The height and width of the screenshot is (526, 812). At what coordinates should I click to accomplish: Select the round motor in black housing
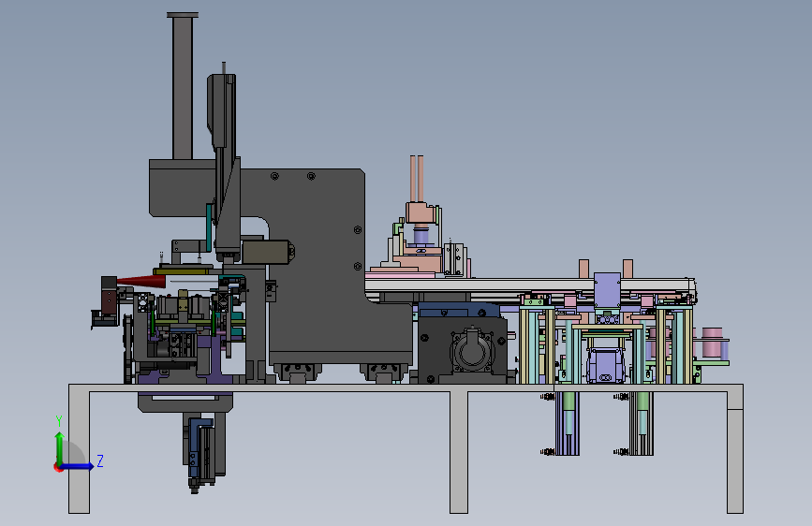click(472, 352)
